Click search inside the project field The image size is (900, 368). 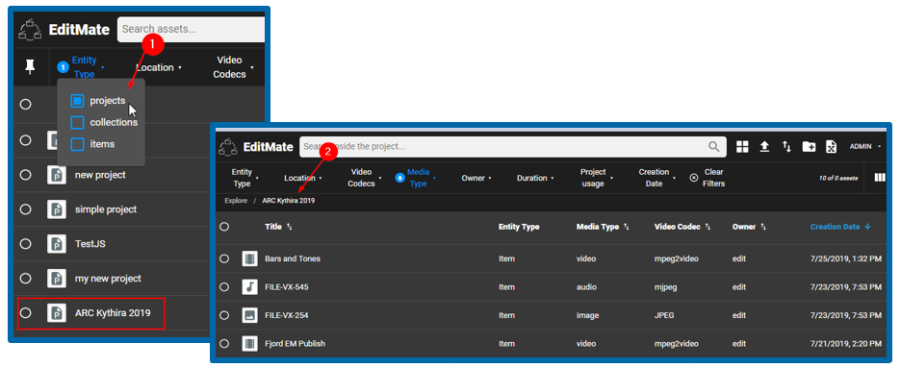(x=513, y=147)
